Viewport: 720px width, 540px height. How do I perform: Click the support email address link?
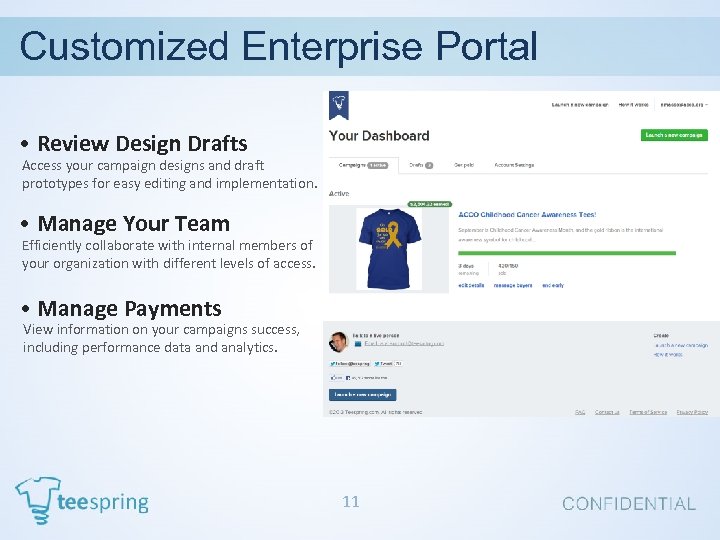coord(404,343)
